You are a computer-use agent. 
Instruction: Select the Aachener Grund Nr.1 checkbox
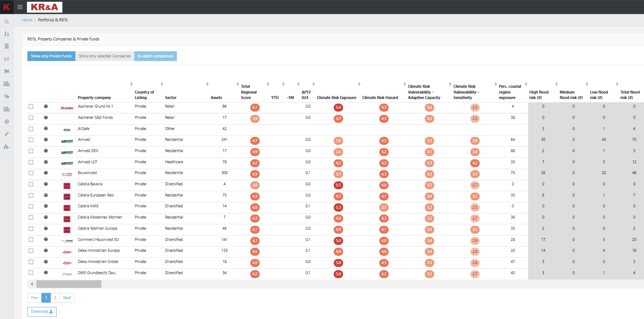[x=31, y=106]
